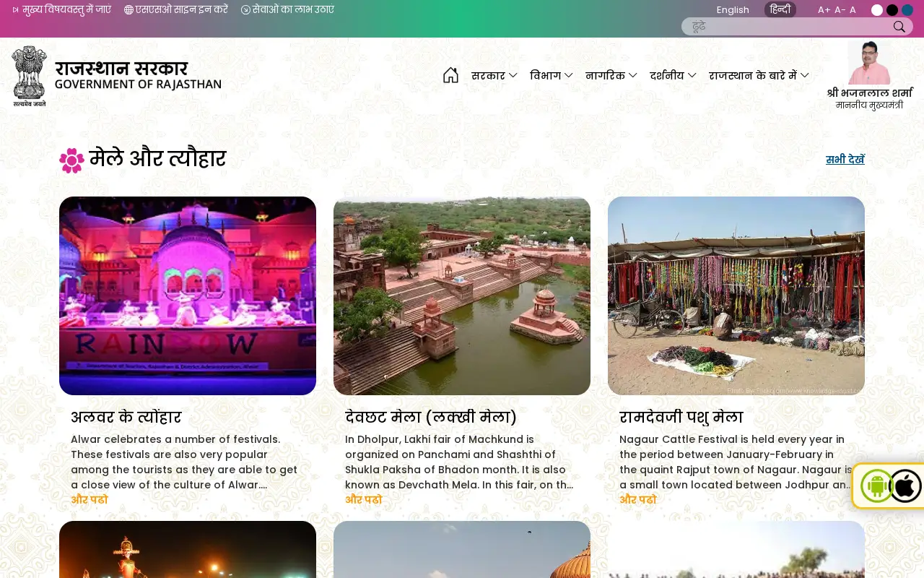Click the globe icon beside एसएसओ साइन इन करें
This screenshot has width=924, height=578.
[x=128, y=10]
